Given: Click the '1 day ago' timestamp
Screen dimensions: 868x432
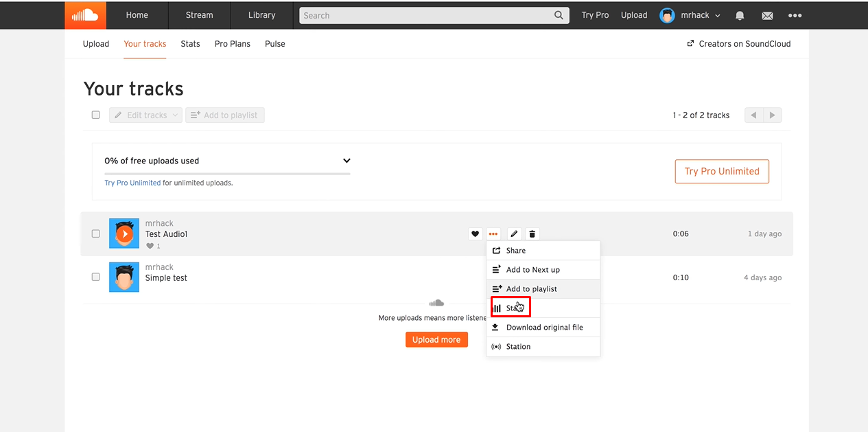Looking at the screenshot, I should (x=764, y=234).
